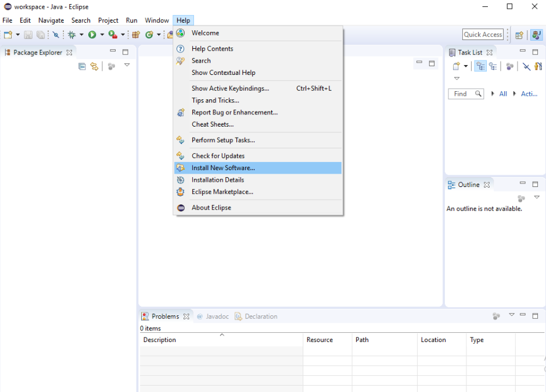
Task: Click the Find field in Task List
Action: click(x=466, y=93)
